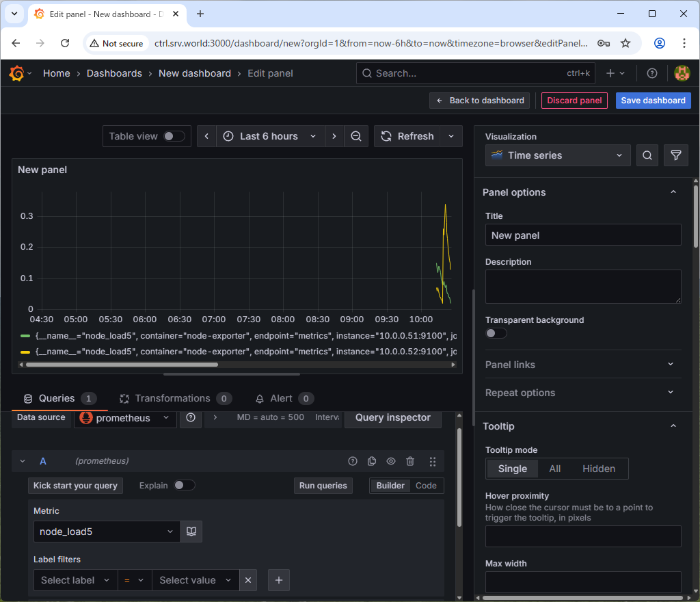Click the visualization search magnifier icon

pyautogui.click(x=647, y=155)
